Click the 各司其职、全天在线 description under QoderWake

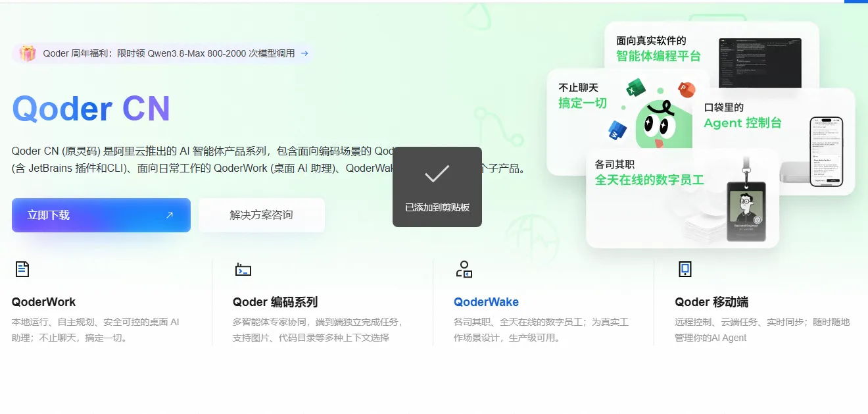(541, 330)
